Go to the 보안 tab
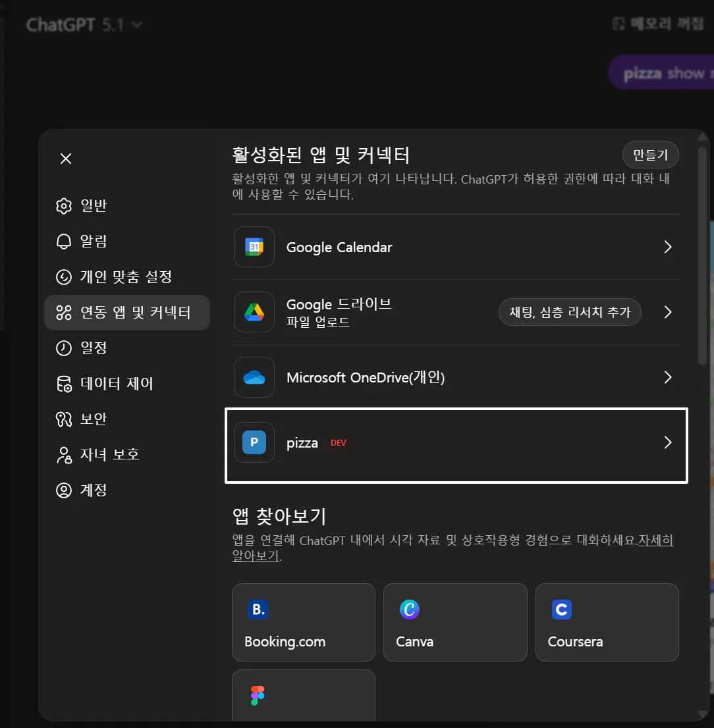The width and height of the screenshot is (714, 728). click(x=127, y=419)
